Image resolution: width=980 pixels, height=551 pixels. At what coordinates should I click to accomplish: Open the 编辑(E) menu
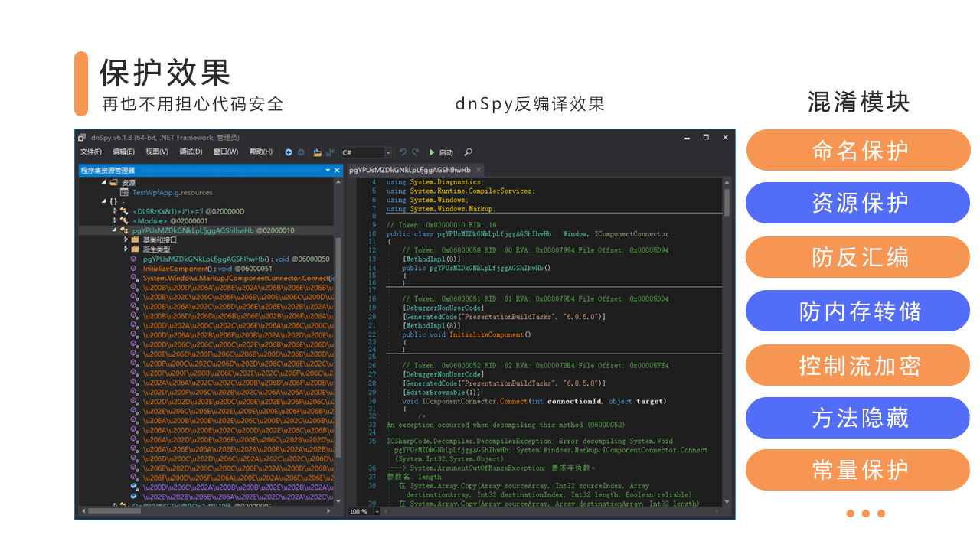[x=124, y=152]
